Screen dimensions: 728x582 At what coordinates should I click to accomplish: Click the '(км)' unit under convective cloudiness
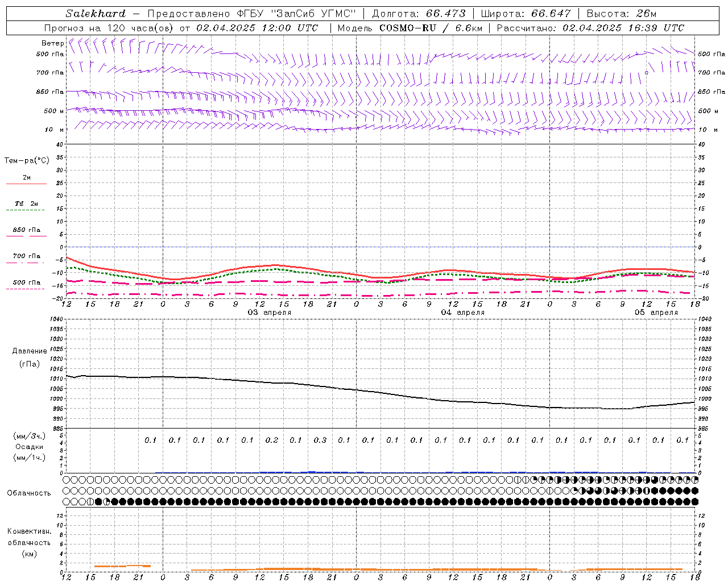click(x=29, y=554)
